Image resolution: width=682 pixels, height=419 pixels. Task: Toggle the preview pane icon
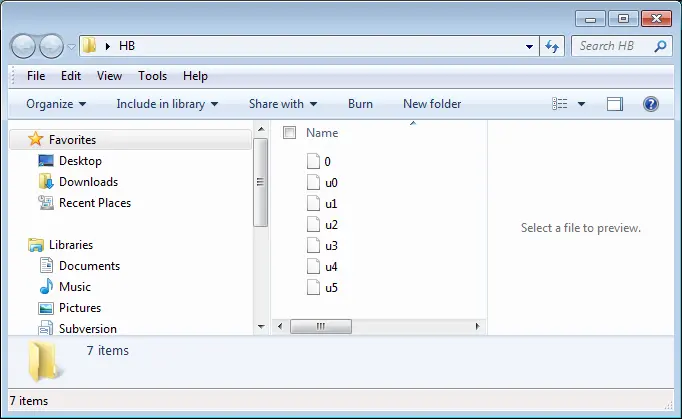click(x=615, y=104)
